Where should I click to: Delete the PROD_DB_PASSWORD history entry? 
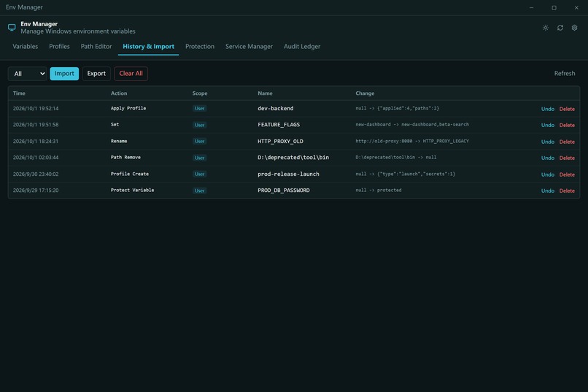tap(567, 191)
